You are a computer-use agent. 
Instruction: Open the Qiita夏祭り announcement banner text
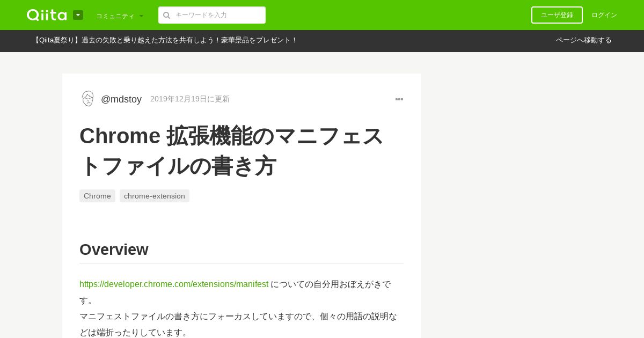pos(165,40)
